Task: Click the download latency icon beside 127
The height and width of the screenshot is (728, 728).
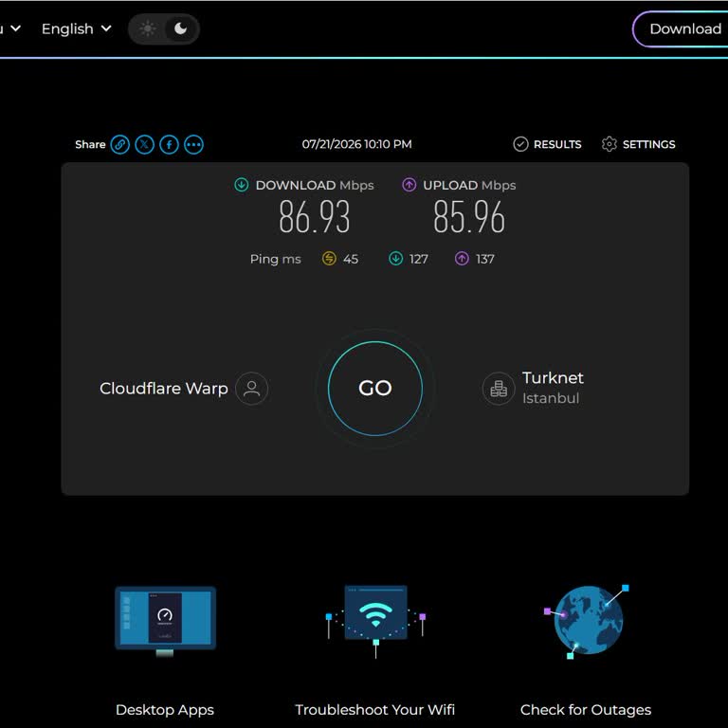Action: tap(395, 259)
